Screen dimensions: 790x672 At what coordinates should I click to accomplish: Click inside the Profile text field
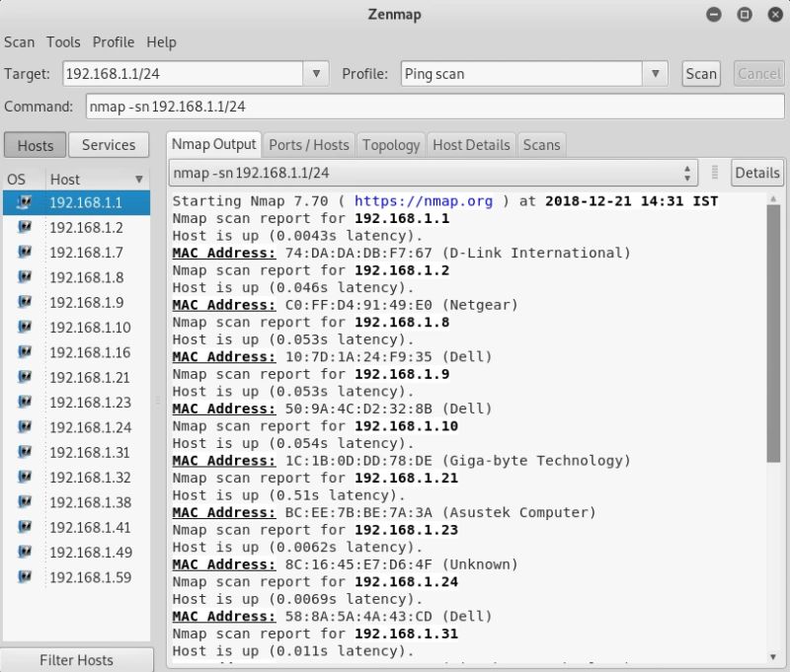point(521,73)
